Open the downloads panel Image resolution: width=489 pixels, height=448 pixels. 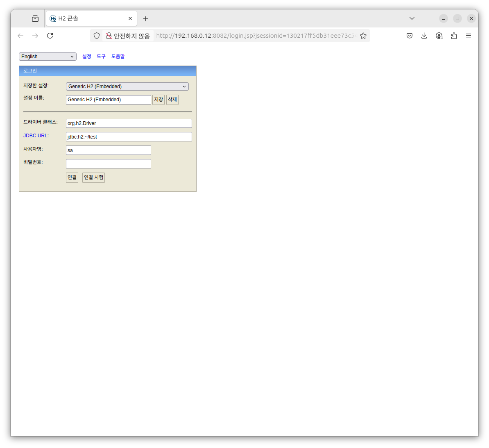[x=424, y=36]
